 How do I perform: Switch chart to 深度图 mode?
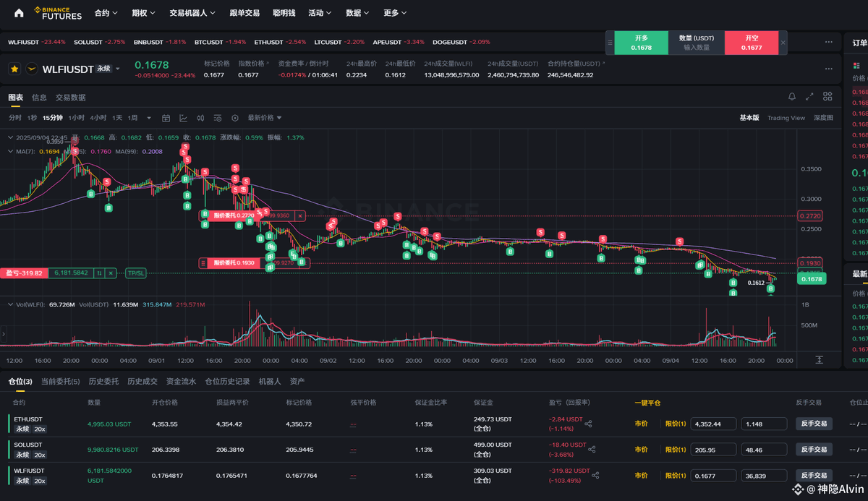823,118
